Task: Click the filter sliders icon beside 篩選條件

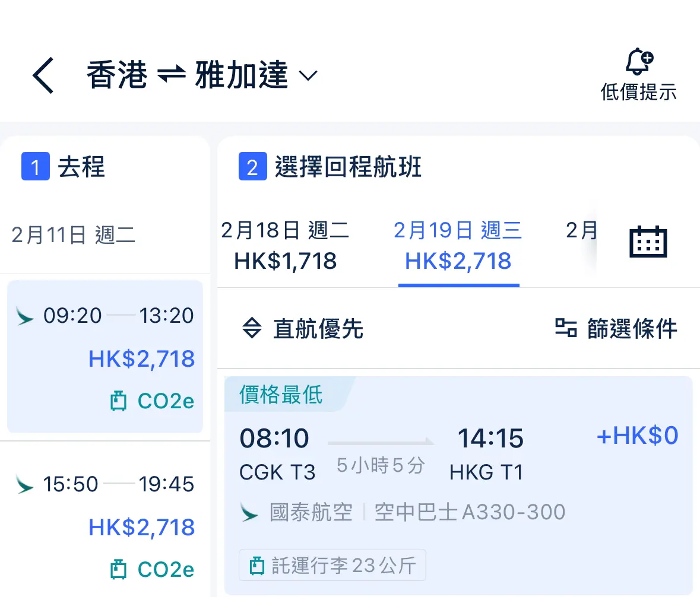Action: (x=566, y=328)
